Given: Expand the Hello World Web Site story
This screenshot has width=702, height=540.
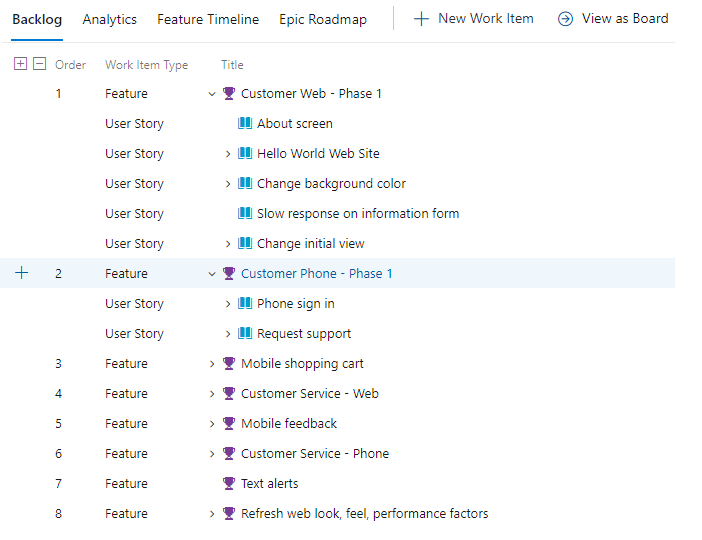Looking at the screenshot, I should coord(228,154).
